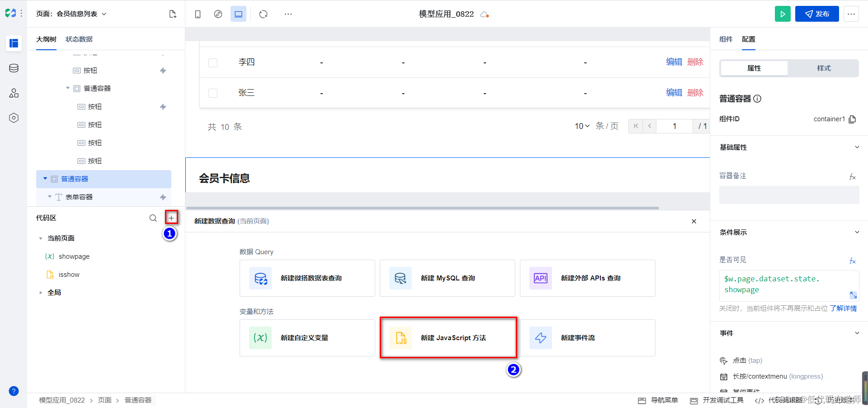
Task: Click the lightning event icon on 表单容器
Action: point(163,197)
